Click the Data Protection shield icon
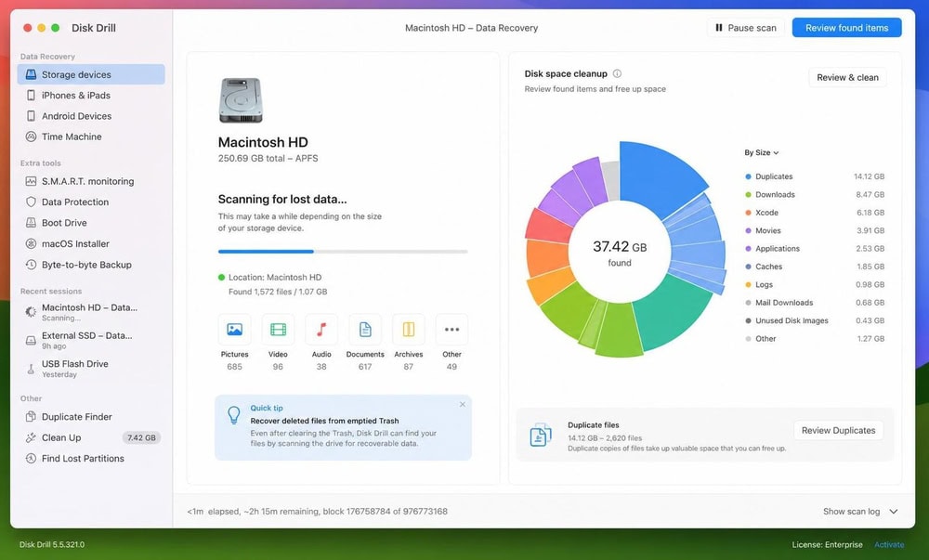This screenshot has height=560, width=929. pyautogui.click(x=31, y=202)
